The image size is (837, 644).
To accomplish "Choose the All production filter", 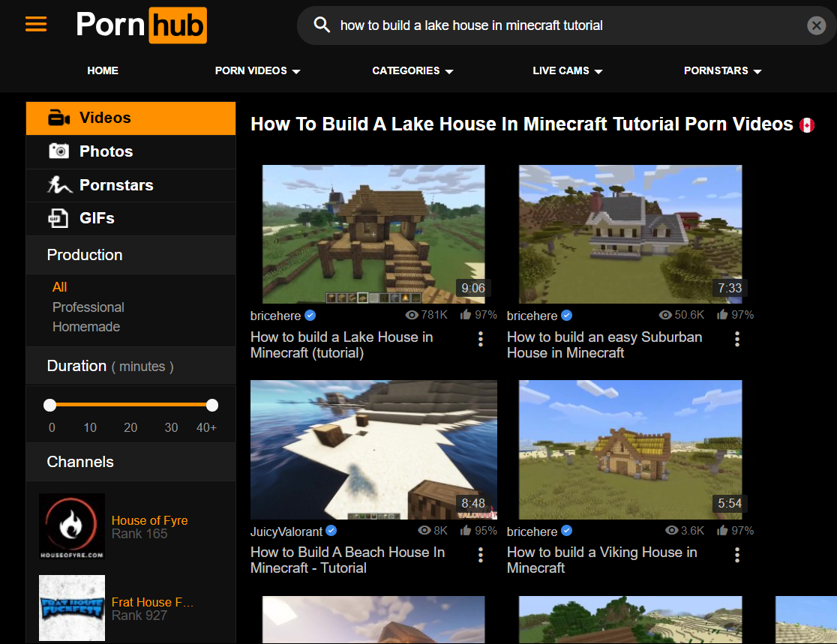I will click(59, 287).
